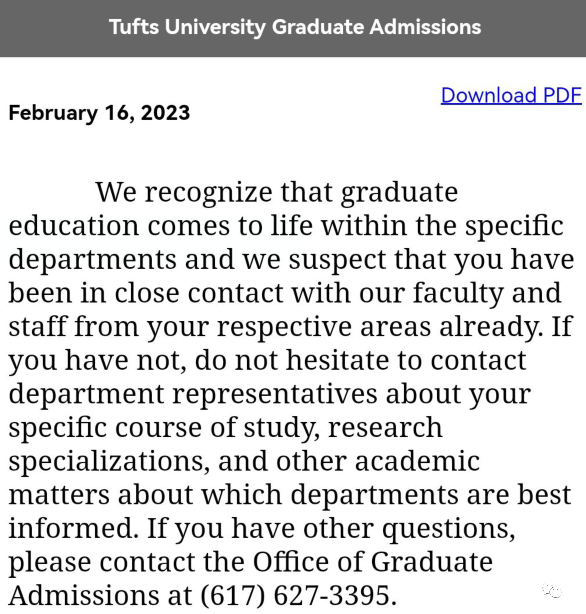The width and height of the screenshot is (586, 614).
Task: Click the words "Office of Graduate"
Action: point(373,562)
